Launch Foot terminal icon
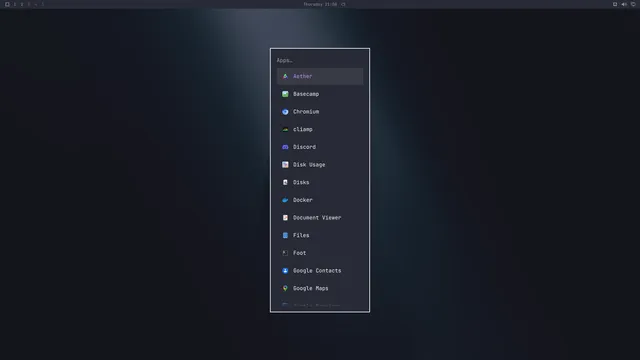640x360 pixels. 285,253
